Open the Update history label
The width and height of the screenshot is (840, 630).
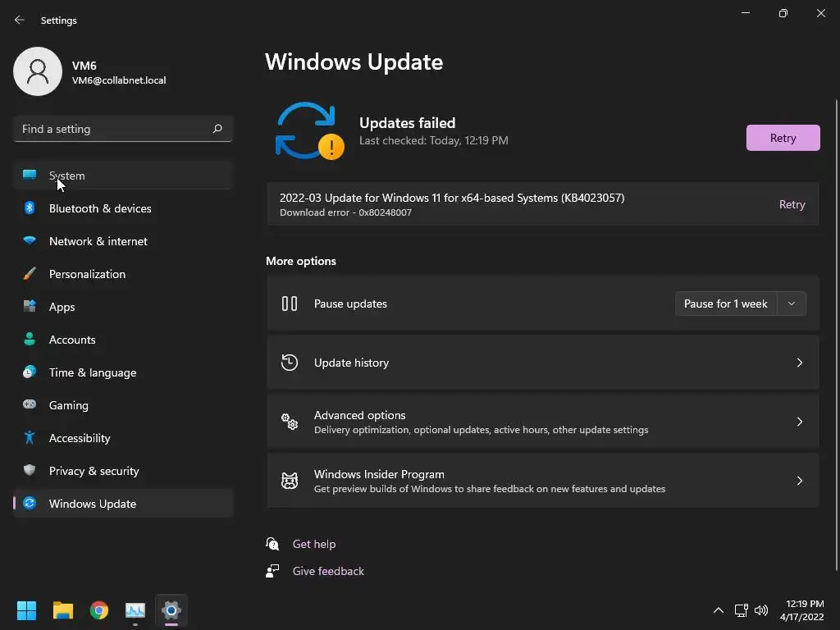[351, 363]
